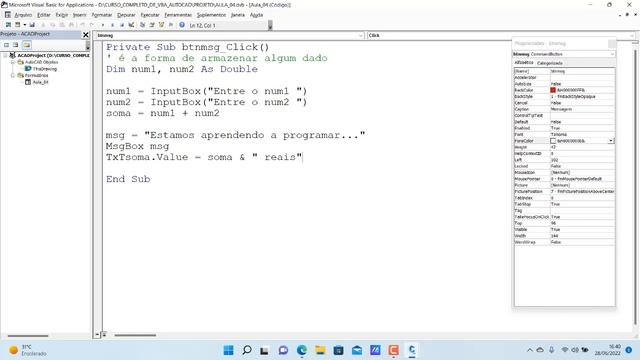This screenshot has width=640, height=360.
Task: Collapse the ACADProject tree node
Action: (x=5, y=55)
